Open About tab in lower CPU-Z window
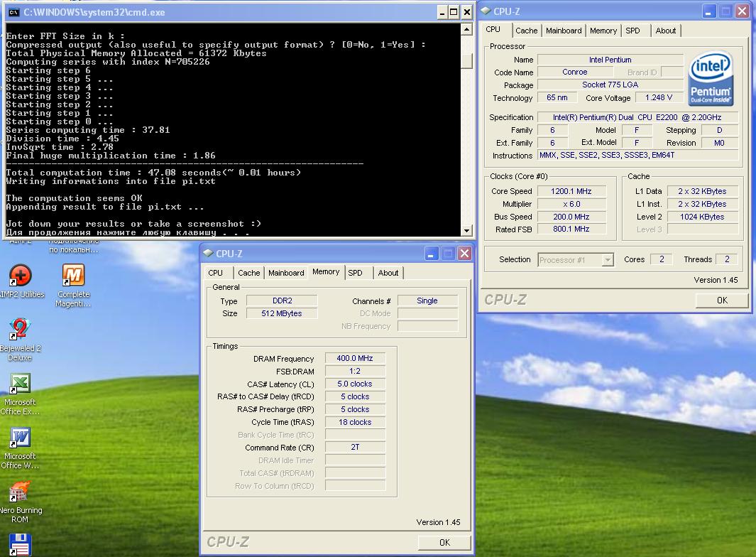 pos(388,273)
